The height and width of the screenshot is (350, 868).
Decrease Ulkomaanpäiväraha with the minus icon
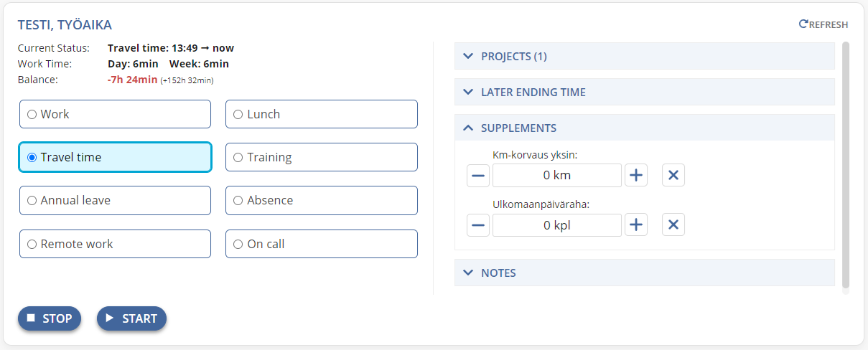tap(478, 225)
